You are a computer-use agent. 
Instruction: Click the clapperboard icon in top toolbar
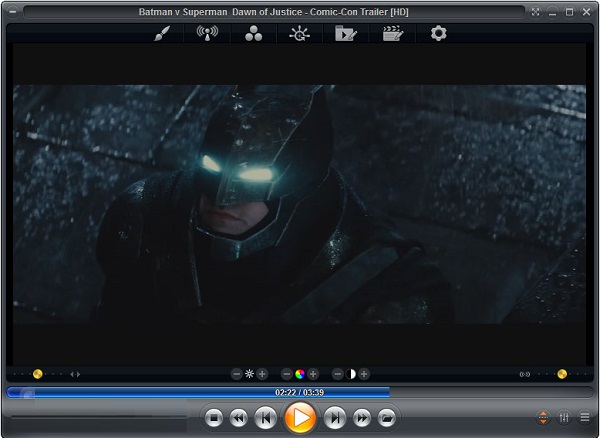click(392, 33)
